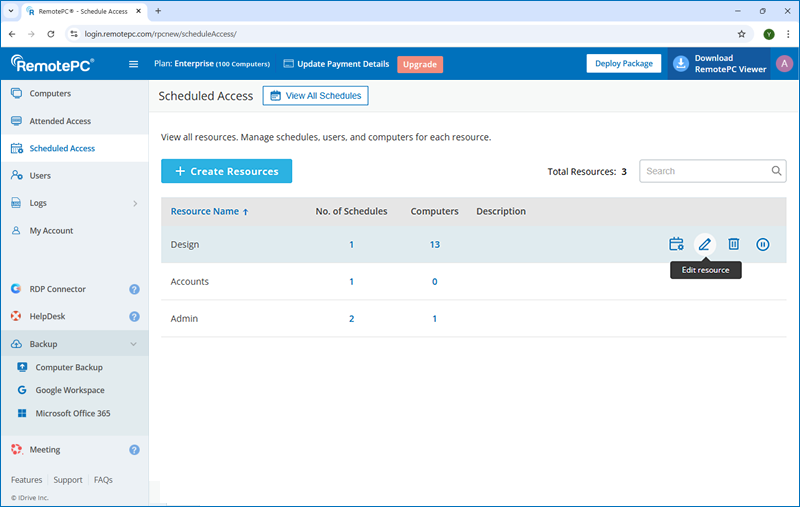Open the RDP Connector help icon

(x=134, y=289)
